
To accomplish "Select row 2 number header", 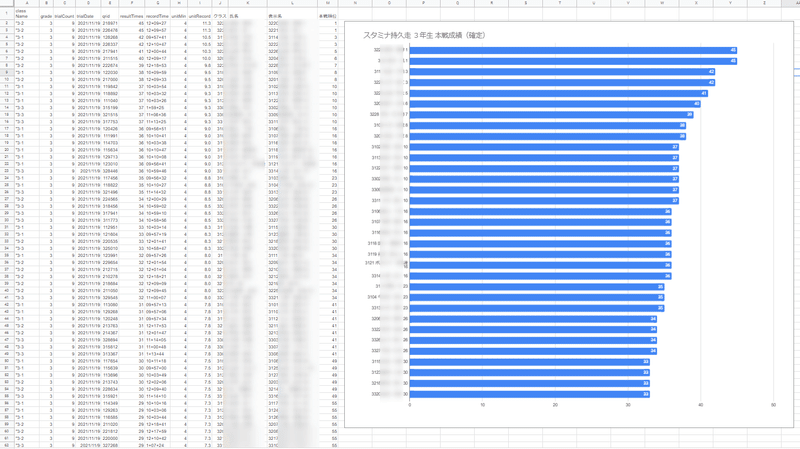I will click(x=7, y=23).
